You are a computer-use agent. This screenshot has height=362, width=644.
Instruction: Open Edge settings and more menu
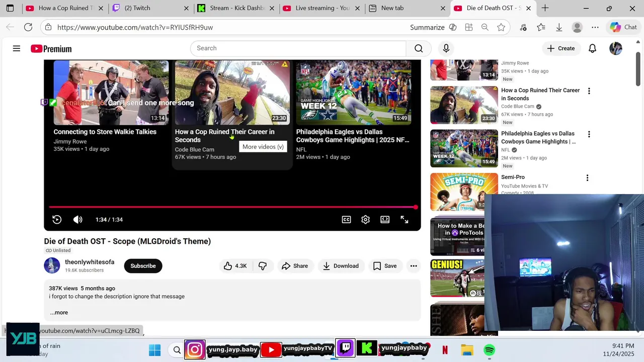[x=595, y=27]
